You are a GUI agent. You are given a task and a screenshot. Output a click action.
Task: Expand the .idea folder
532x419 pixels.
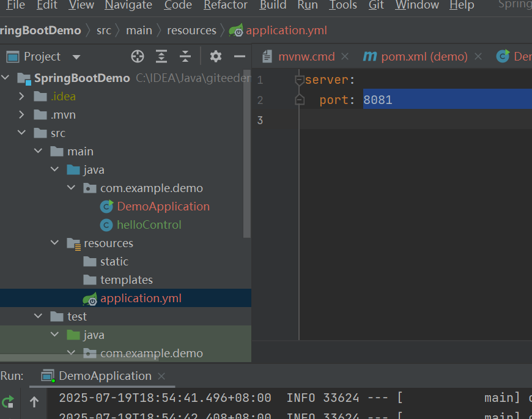point(21,97)
